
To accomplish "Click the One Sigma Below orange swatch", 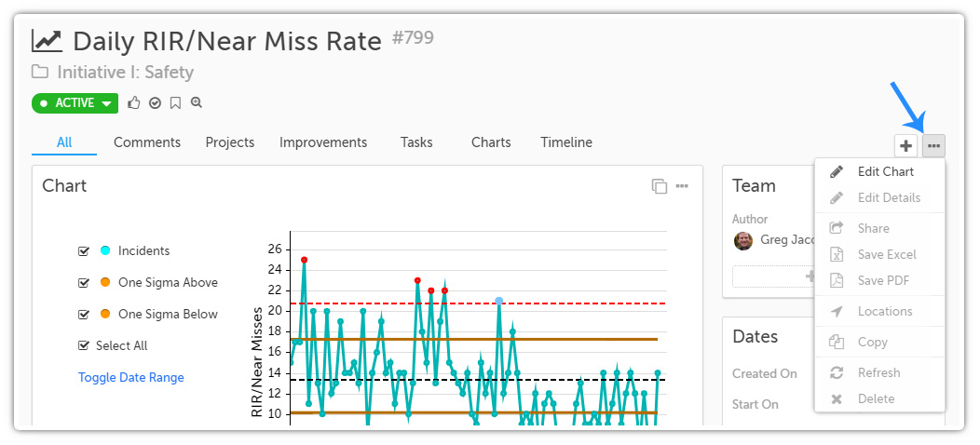I will click(x=105, y=315).
